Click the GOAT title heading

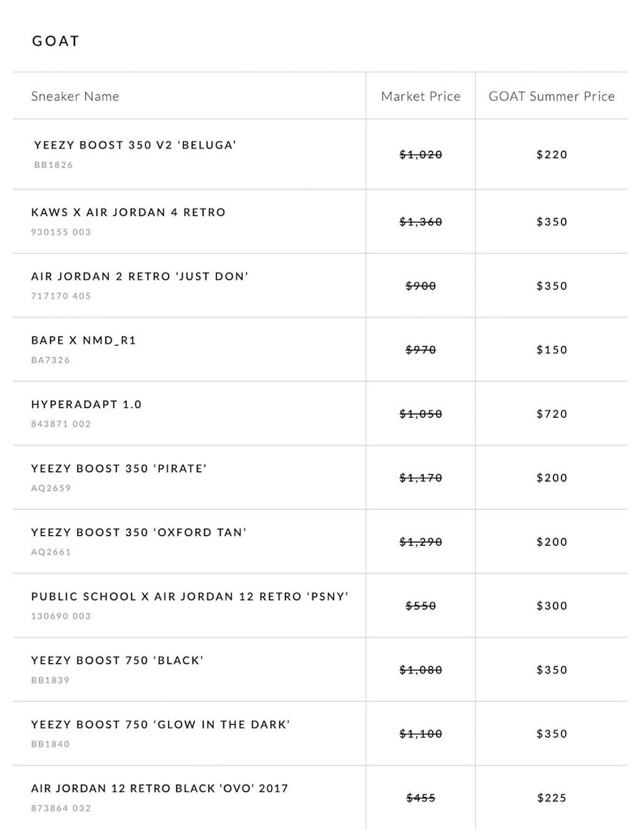55,41
